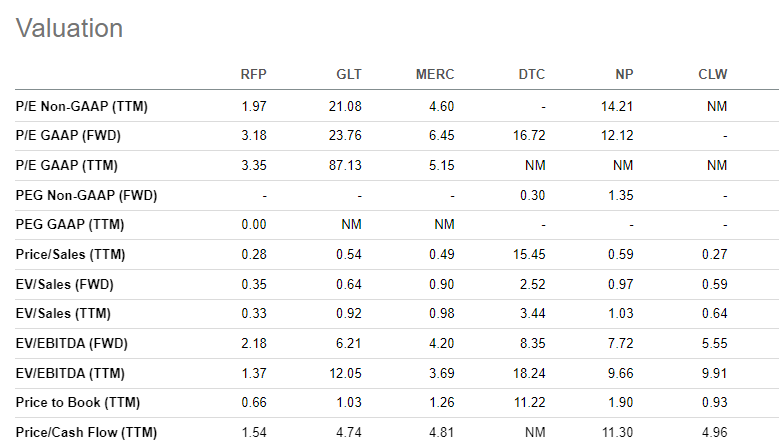Open the GLT ticker column header
This screenshot has height=448, width=779.
349,75
